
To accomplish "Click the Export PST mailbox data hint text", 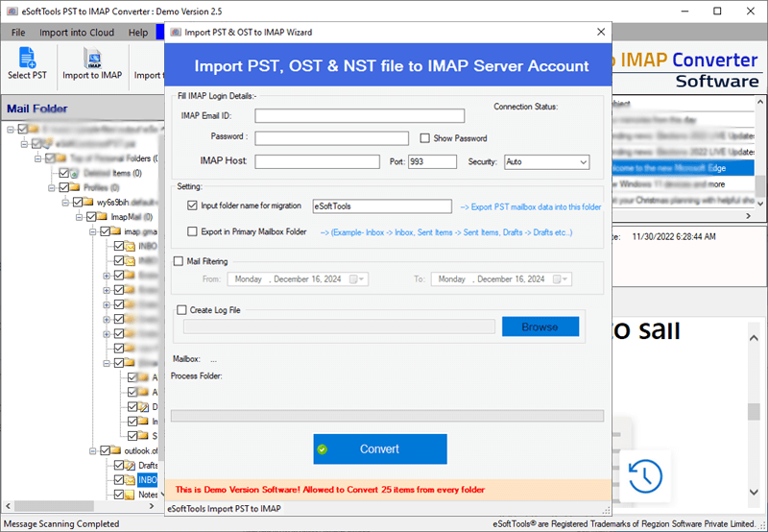I will pyautogui.click(x=531, y=207).
